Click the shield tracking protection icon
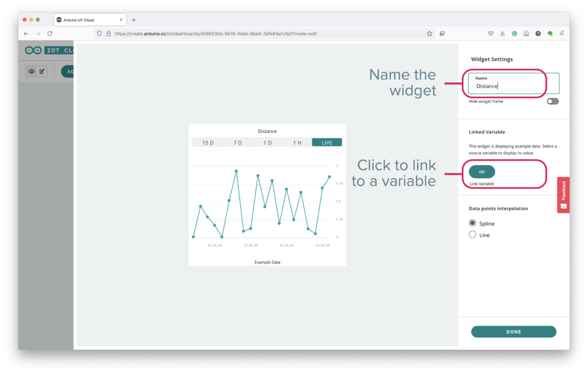588x374 pixels. point(99,34)
